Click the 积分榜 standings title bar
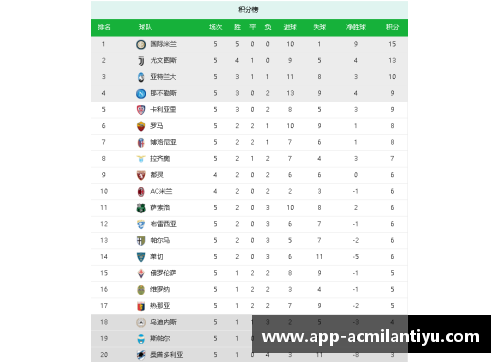The height and width of the screenshot is (362, 500). (249, 10)
